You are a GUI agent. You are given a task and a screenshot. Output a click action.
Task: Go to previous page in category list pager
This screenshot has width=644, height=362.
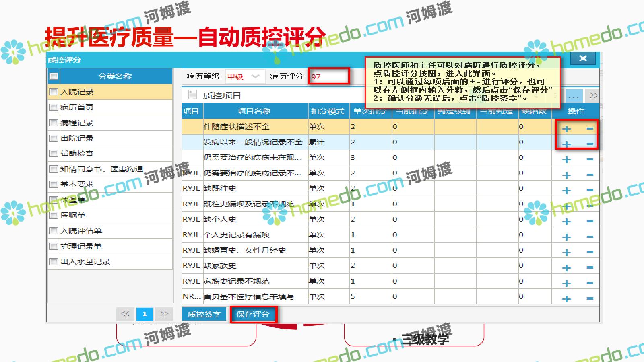125,314
